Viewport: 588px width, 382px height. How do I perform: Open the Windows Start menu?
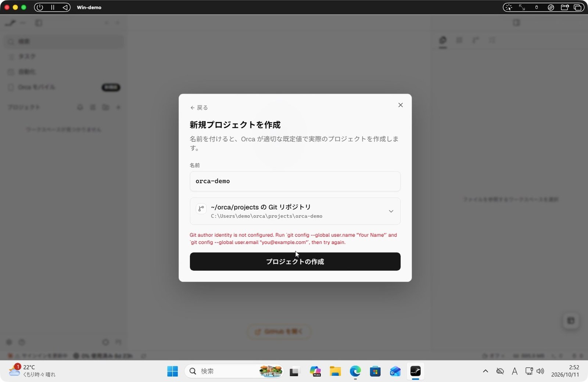172,371
